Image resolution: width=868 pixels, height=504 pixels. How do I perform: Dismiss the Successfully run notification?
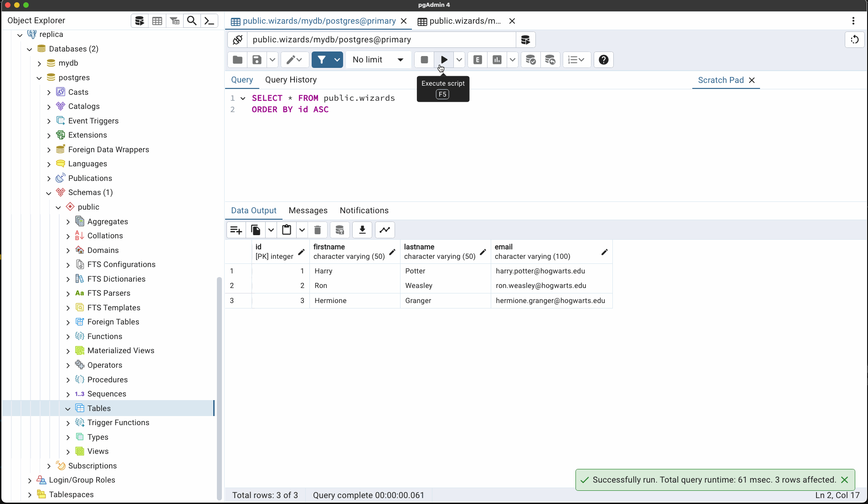point(844,480)
